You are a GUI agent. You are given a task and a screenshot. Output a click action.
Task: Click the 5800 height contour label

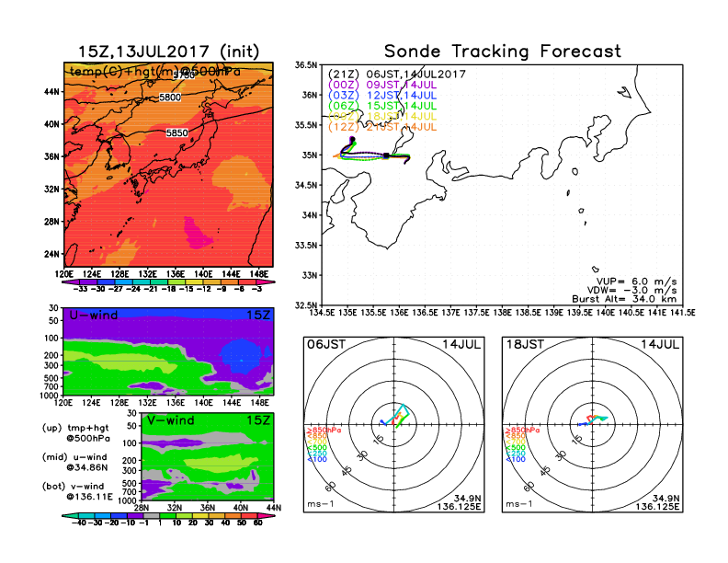coord(170,97)
